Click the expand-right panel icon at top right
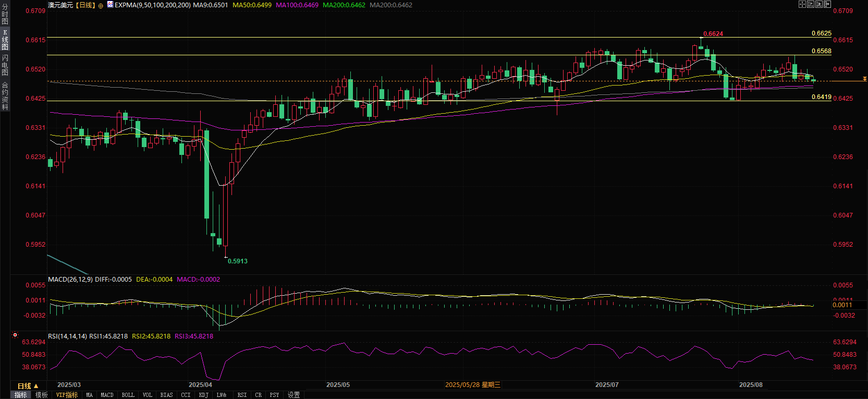Viewport: 868px width, 399px height. (x=827, y=4)
